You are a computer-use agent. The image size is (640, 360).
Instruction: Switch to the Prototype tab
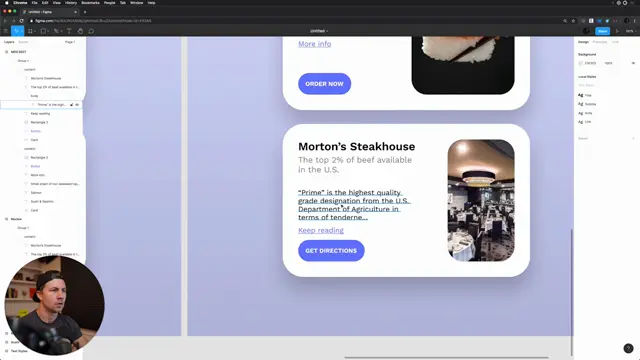[x=600, y=42]
